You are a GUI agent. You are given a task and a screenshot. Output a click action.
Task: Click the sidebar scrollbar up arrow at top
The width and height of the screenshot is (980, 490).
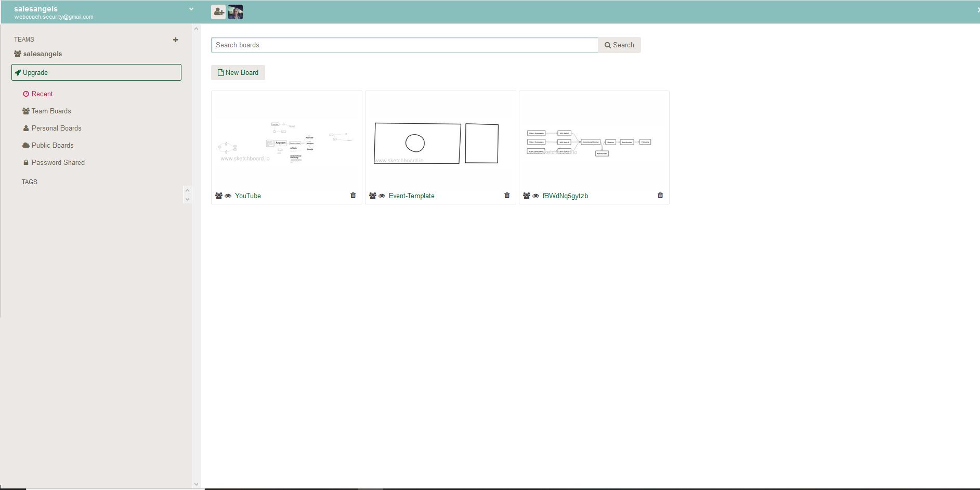[x=196, y=29]
